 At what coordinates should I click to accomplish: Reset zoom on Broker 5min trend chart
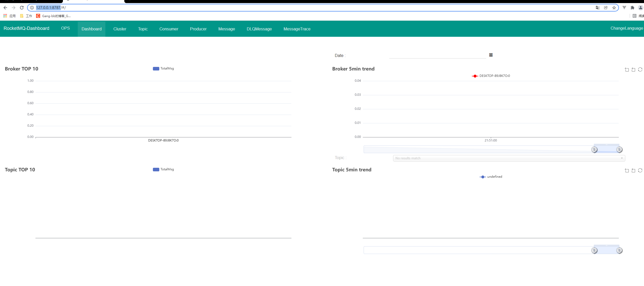click(634, 69)
